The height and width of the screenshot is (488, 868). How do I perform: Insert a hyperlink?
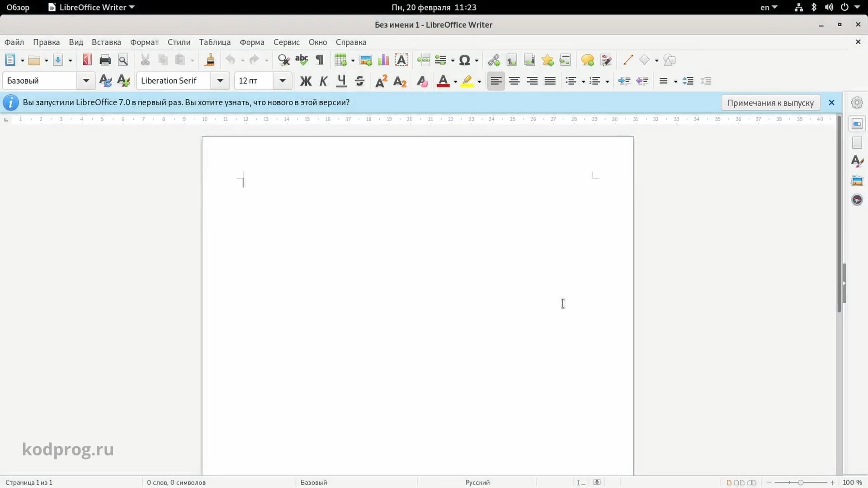pyautogui.click(x=494, y=60)
